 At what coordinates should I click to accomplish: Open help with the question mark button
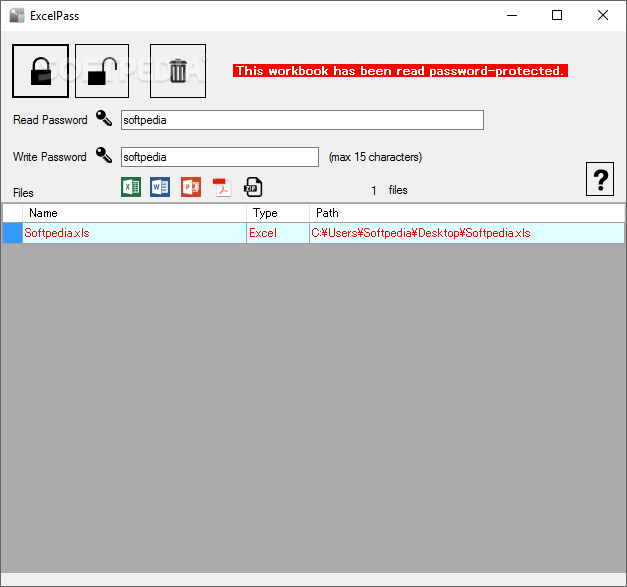pyautogui.click(x=600, y=179)
